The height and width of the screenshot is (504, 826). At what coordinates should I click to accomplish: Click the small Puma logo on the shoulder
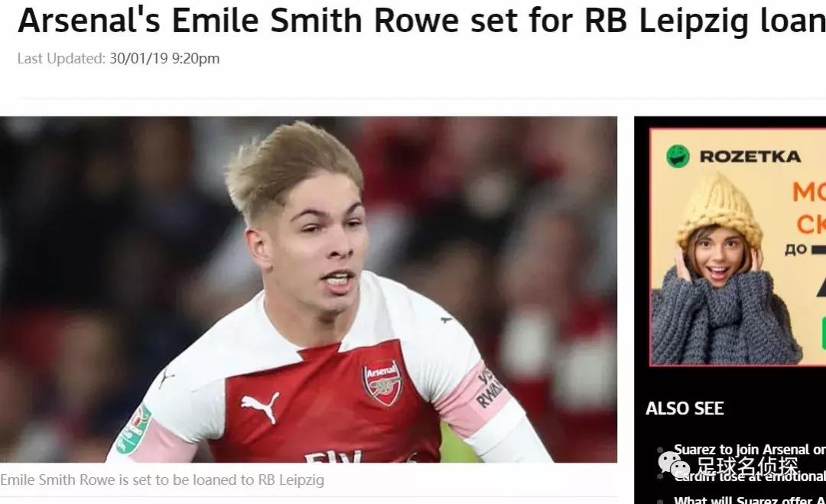pos(446,319)
